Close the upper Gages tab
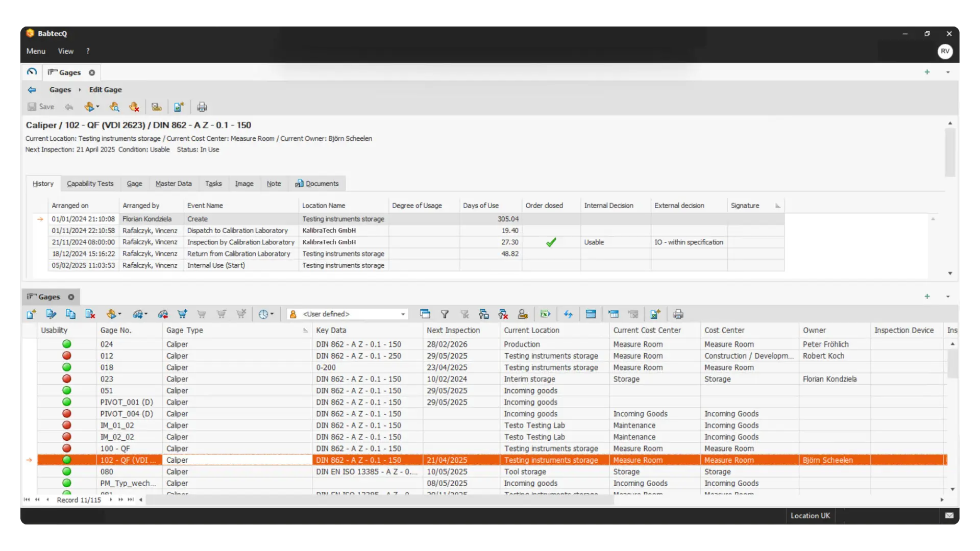 [92, 72]
